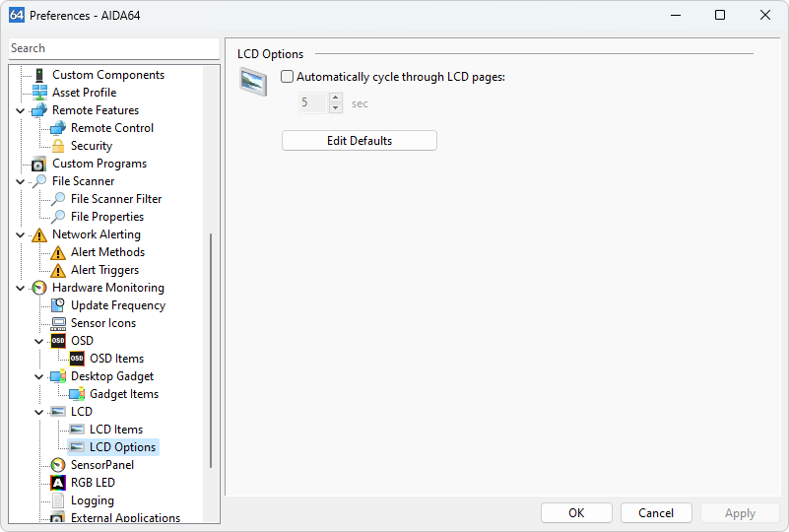
Task: Select the Remote Control icon in tree
Action: tap(58, 128)
